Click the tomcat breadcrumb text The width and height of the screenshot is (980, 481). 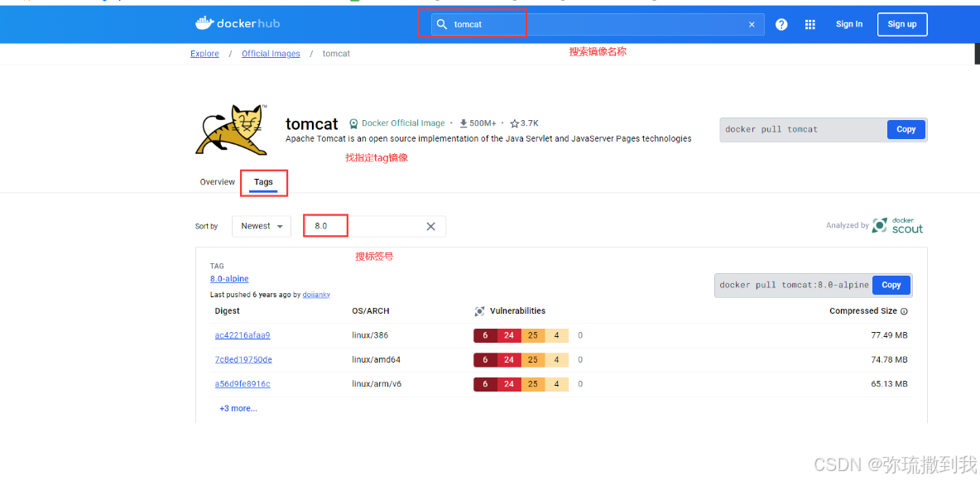tap(336, 54)
